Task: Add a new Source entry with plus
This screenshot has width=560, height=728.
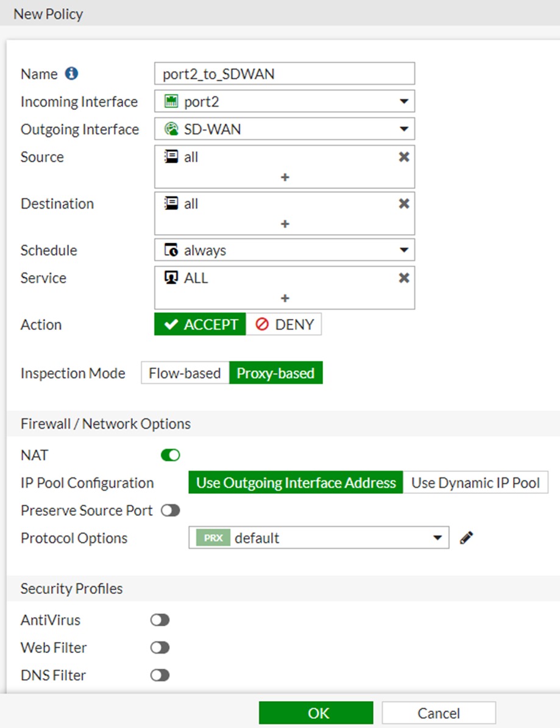Action: (285, 177)
